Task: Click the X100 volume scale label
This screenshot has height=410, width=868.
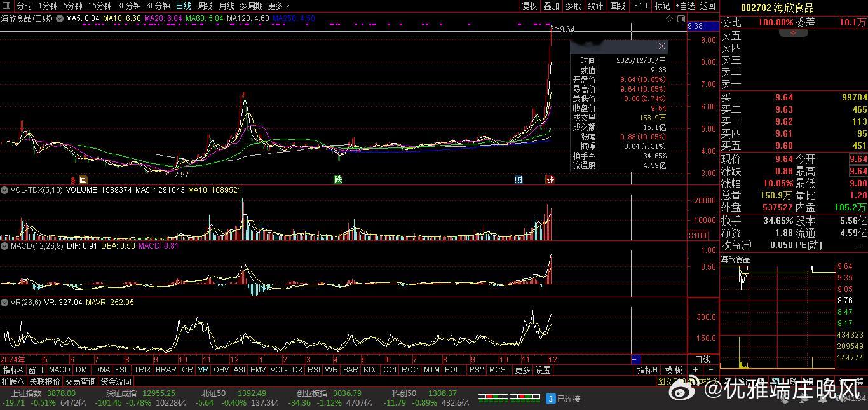Action: coord(698,236)
